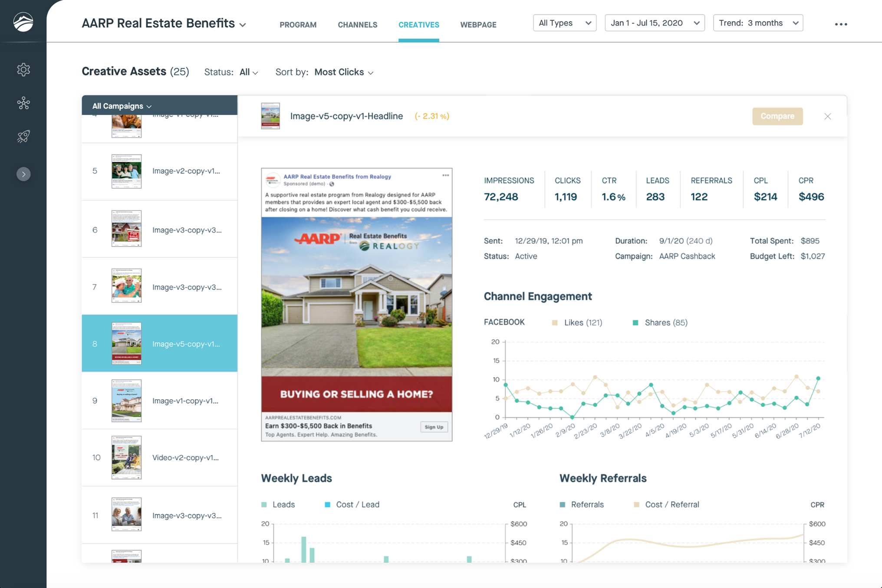The width and height of the screenshot is (882, 588).
Task: Open the date range Jan 1 - Jul 15 dropdown
Action: (654, 23)
